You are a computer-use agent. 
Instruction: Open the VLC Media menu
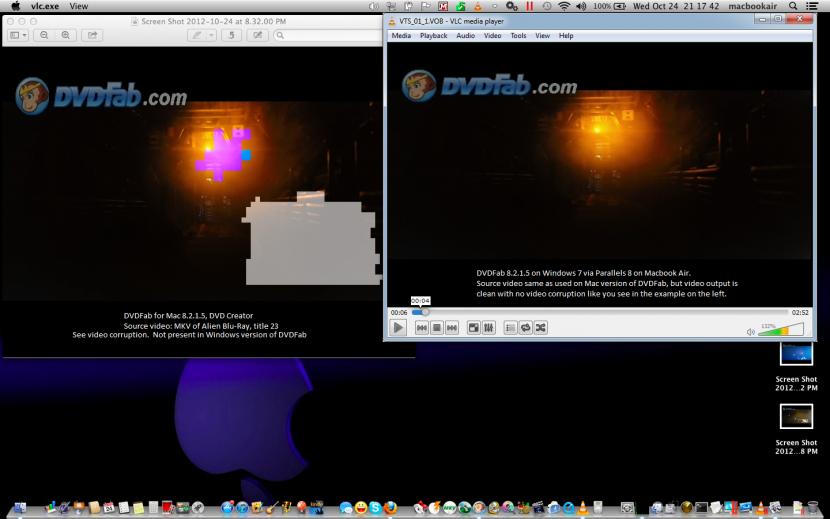point(401,36)
